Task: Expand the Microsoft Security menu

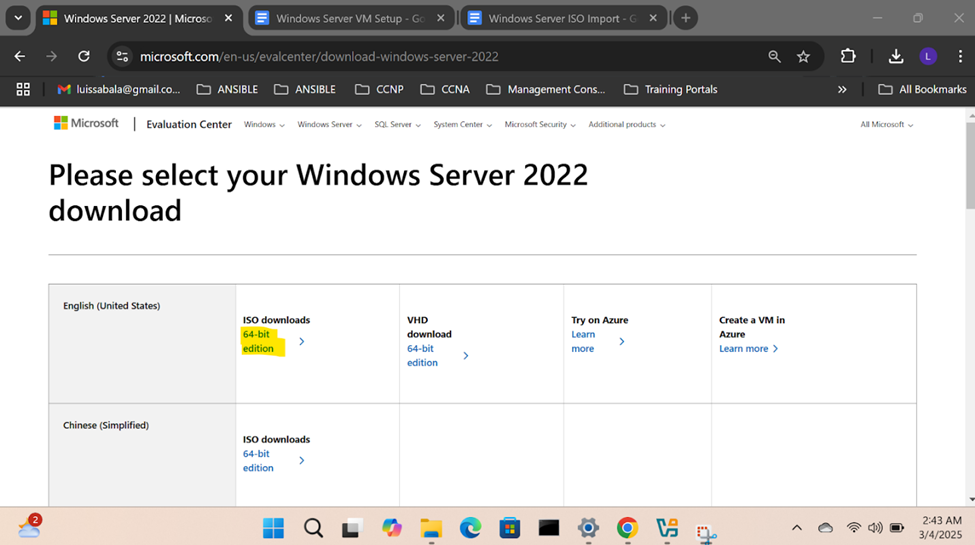Action: [x=540, y=124]
